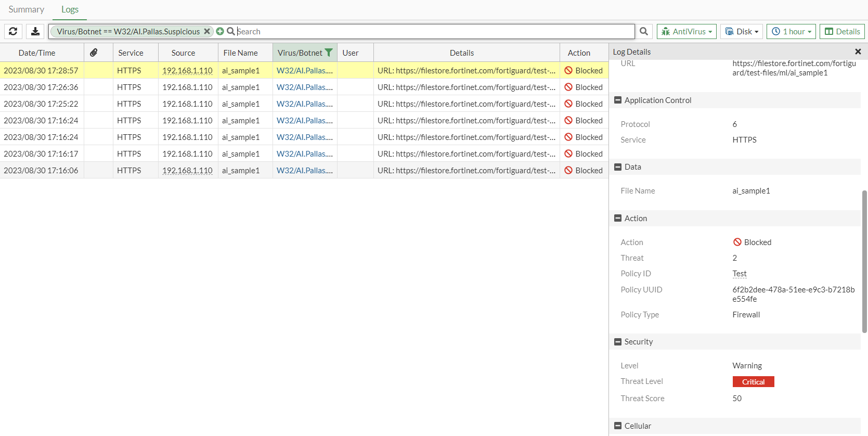The height and width of the screenshot is (436, 868).
Task: Open the Test policy link
Action: click(739, 274)
